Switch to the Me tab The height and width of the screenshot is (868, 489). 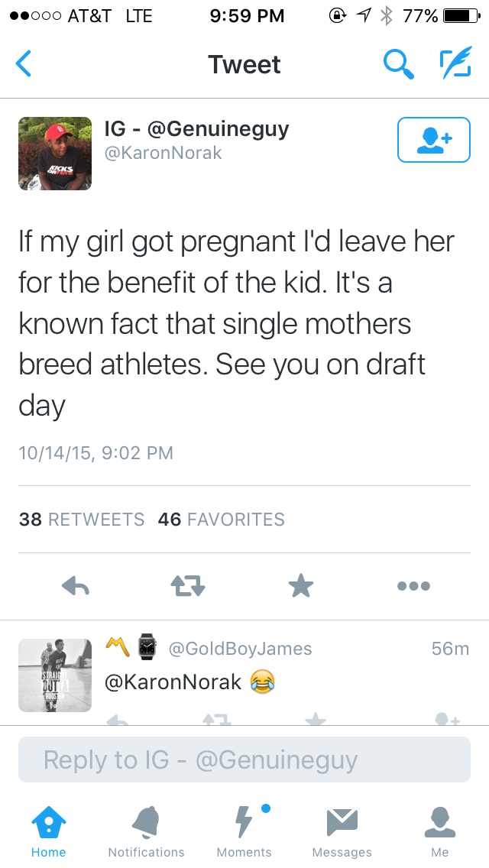440,831
